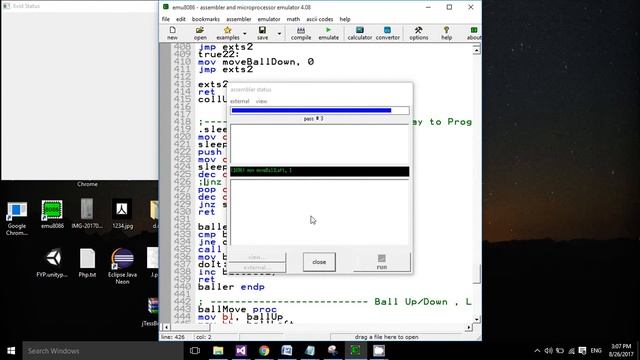Click run in the assembler status dialog

pos(382,262)
